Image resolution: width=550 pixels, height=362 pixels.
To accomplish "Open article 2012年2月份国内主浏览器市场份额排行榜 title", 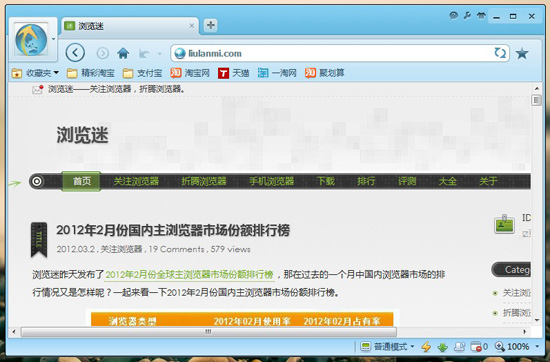I will pos(173,230).
